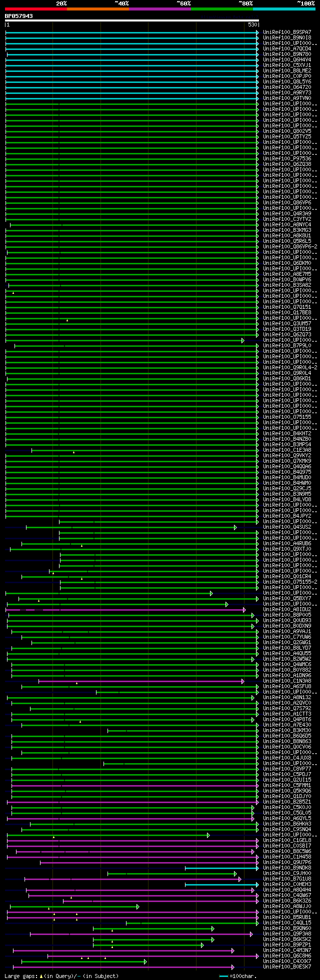The width and height of the screenshot is (320, 980).
Task: Select the UniRef100_Q86KD1 label
Action: 287,379
